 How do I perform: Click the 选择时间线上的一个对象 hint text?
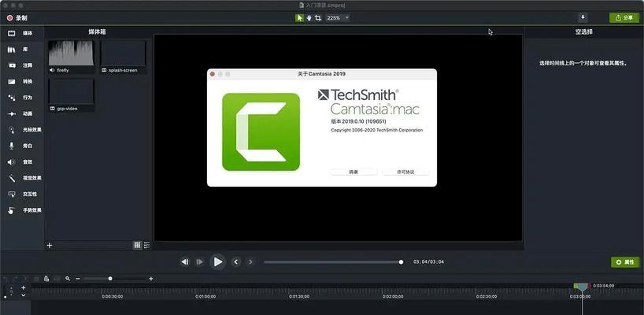(583, 63)
